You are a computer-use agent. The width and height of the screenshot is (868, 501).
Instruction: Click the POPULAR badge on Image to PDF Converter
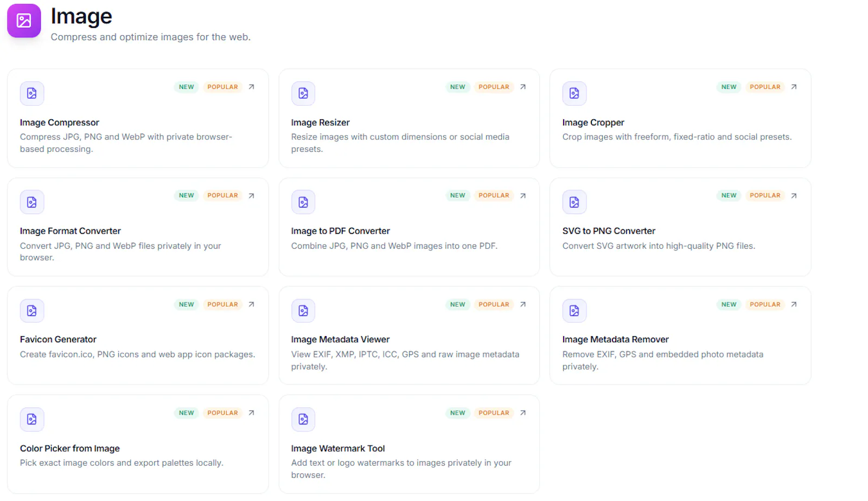click(494, 195)
